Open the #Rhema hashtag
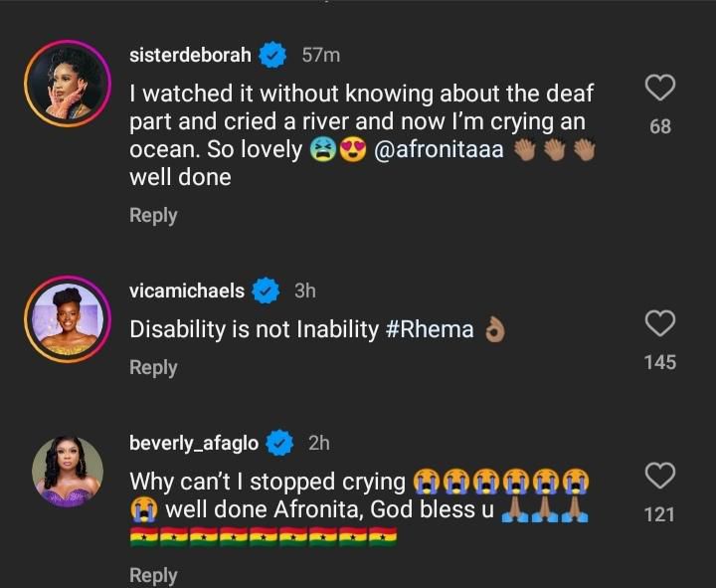 429,329
